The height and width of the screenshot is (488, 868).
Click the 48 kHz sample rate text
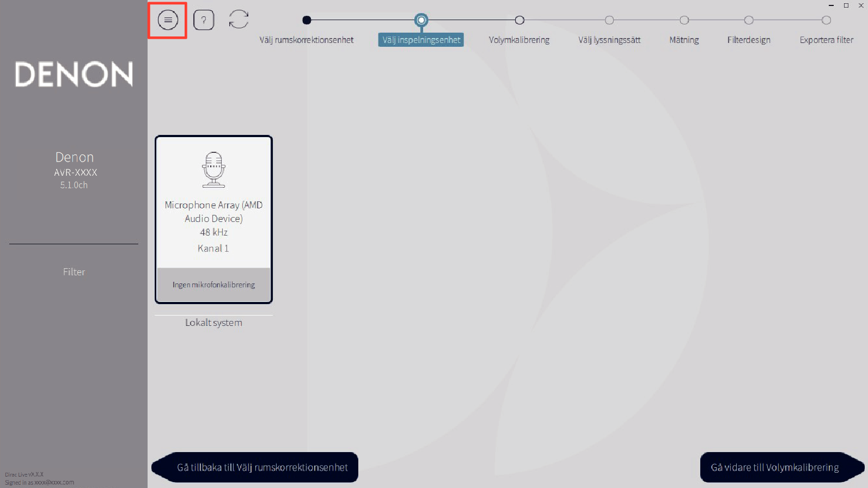pyautogui.click(x=213, y=232)
